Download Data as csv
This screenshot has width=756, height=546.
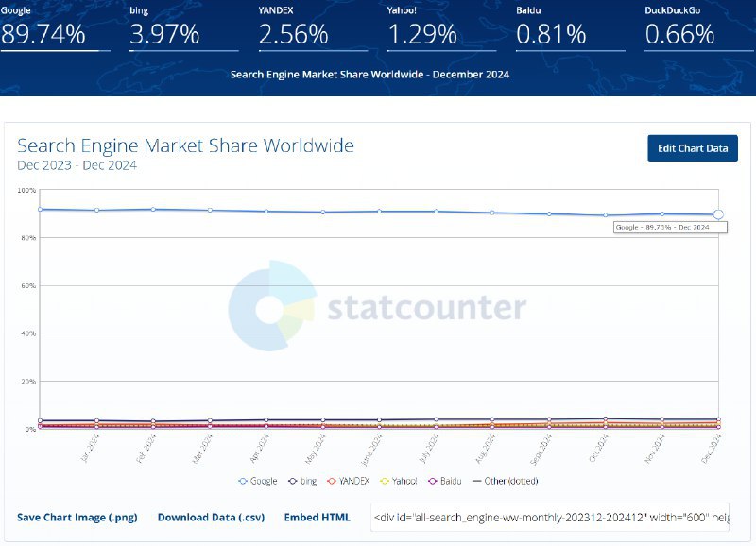tap(211, 518)
